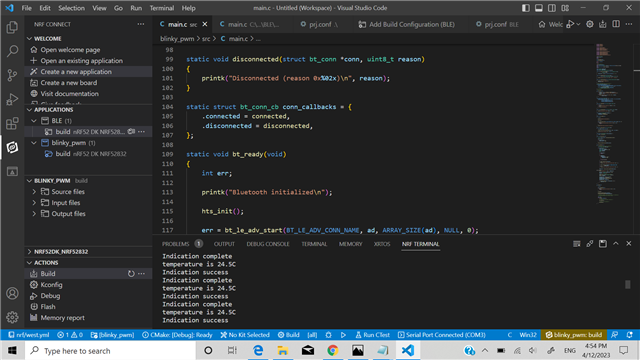Viewport: 640px width, 360px height.
Task: Open the Selection menu
Action: [71, 8]
